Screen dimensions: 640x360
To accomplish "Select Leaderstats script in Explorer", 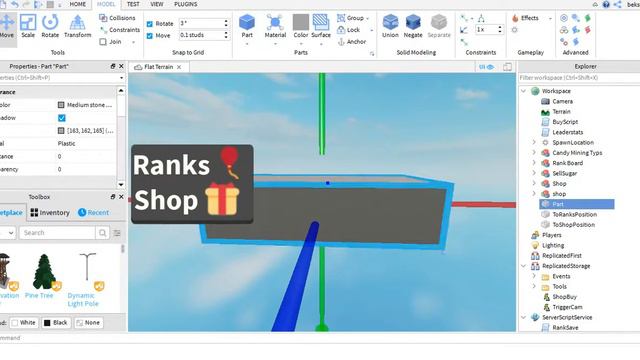I will (x=567, y=132).
